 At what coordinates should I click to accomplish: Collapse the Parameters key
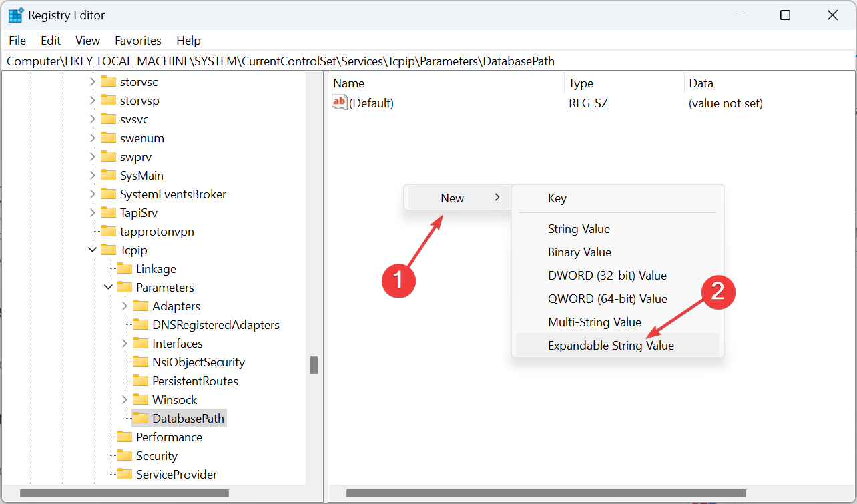[109, 288]
